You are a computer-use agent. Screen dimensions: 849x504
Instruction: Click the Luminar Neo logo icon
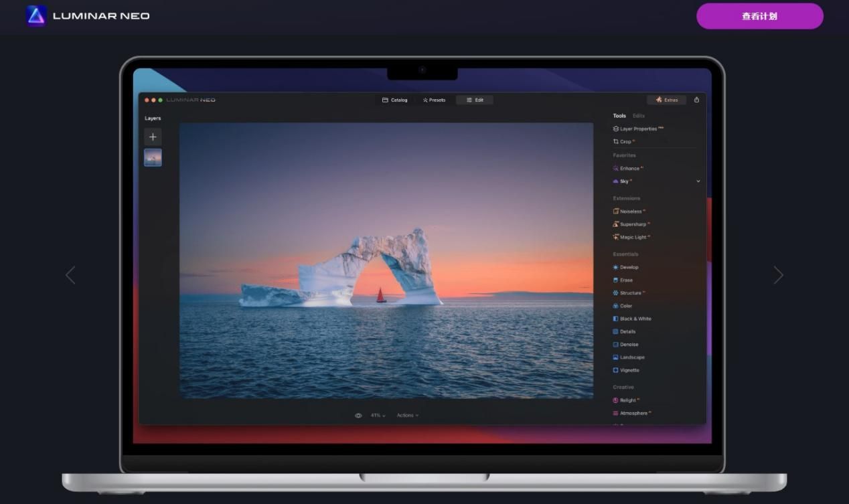36,15
